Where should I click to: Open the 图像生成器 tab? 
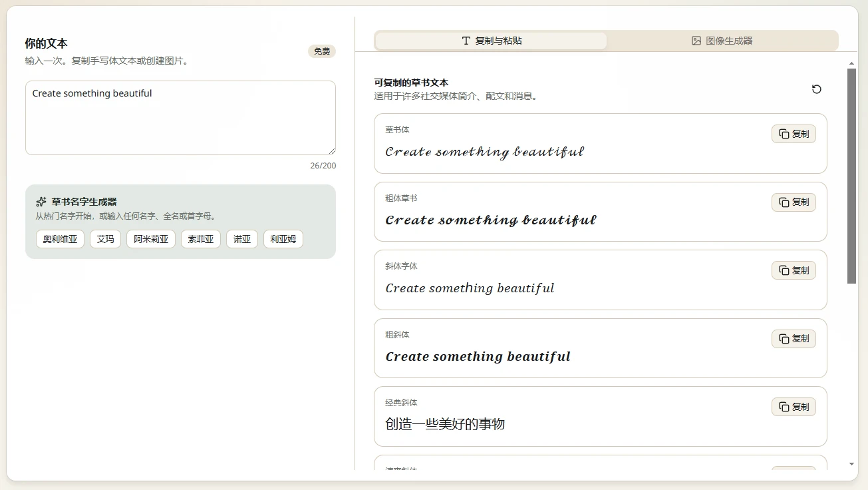point(722,41)
